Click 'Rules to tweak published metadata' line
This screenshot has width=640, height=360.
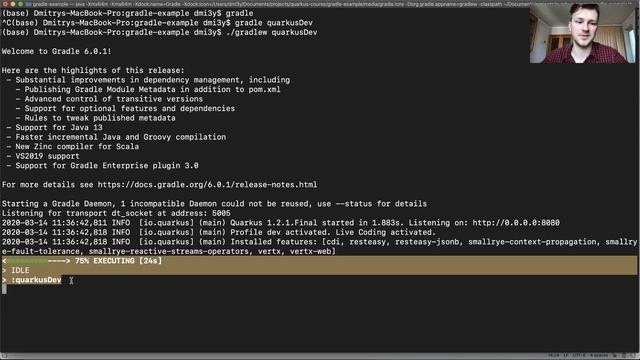(x=96, y=118)
